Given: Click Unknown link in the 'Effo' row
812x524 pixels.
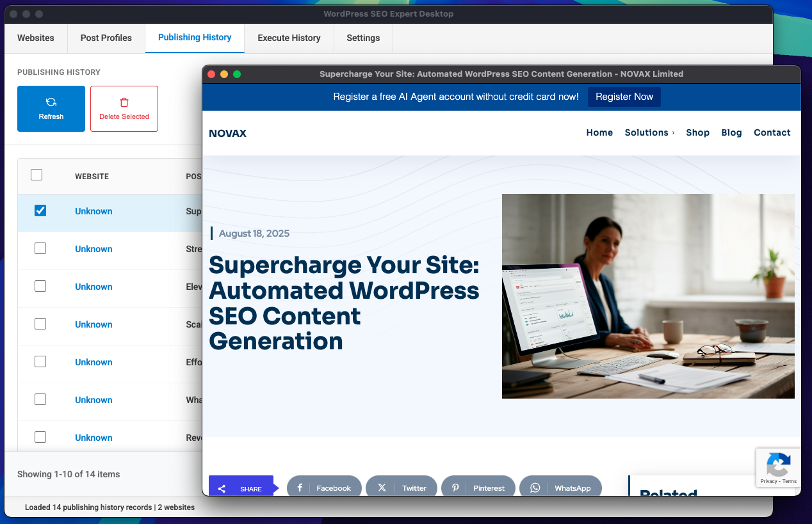Looking at the screenshot, I should click(x=93, y=362).
